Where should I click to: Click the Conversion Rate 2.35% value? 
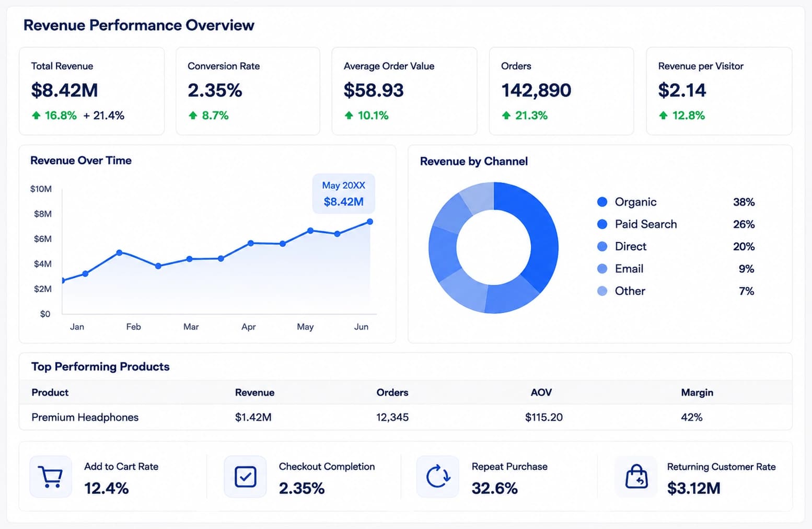tap(215, 90)
